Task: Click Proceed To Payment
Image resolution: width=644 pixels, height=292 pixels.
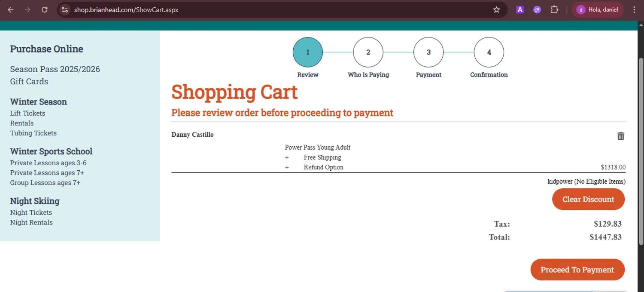Action: pyautogui.click(x=577, y=270)
